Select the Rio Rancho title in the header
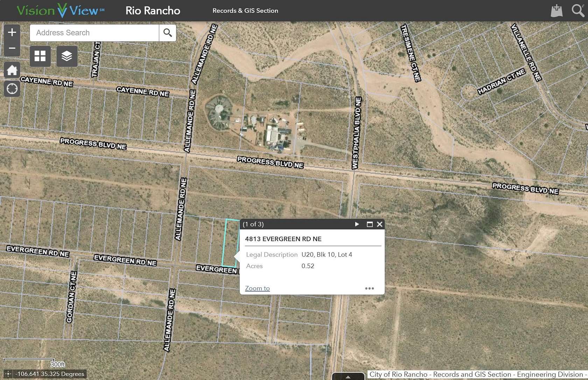This screenshot has height=380, width=588. pyautogui.click(x=153, y=10)
